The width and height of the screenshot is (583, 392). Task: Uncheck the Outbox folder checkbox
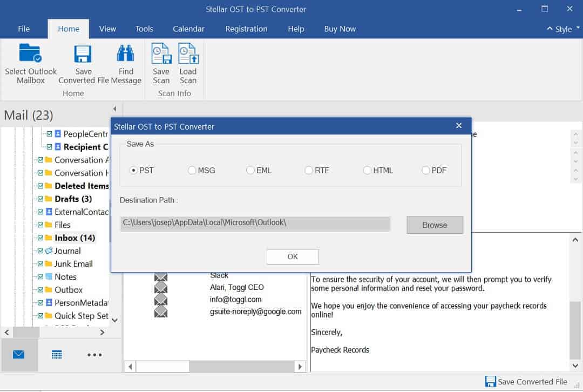click(40, 290)
